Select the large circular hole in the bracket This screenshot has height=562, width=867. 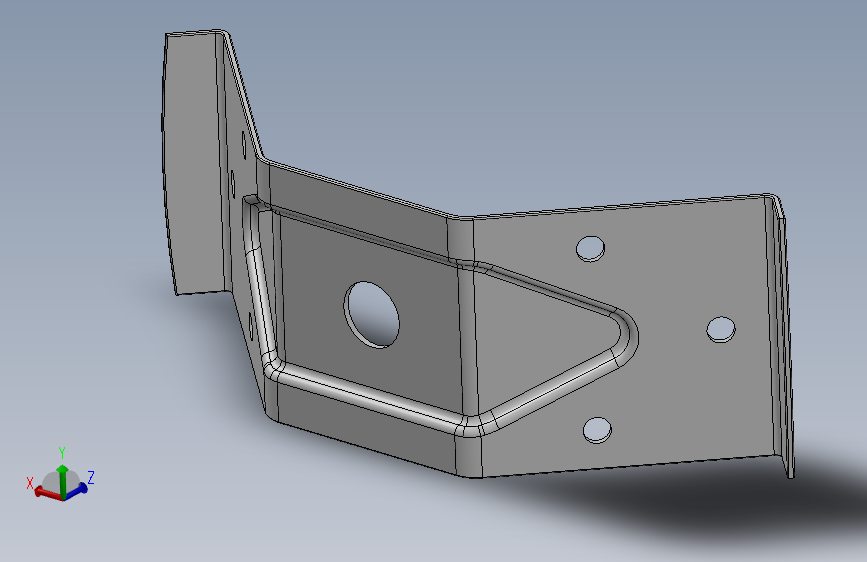point(372,314)
